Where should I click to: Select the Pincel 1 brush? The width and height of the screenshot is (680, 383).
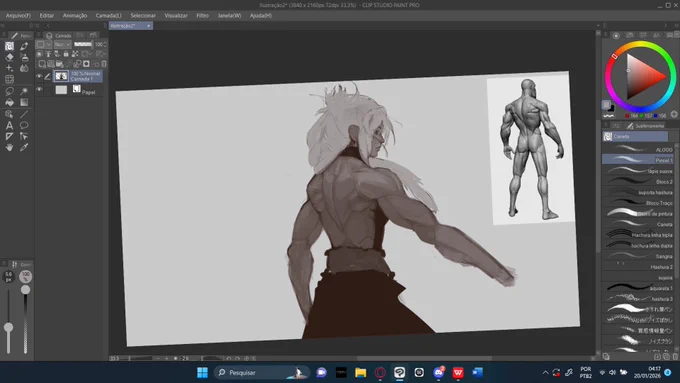(x=638, y=160)
